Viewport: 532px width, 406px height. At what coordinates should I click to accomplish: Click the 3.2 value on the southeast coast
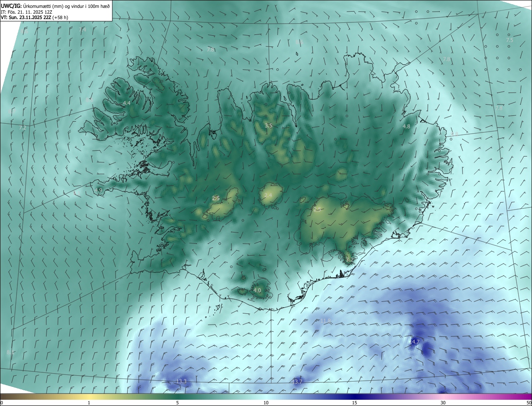coord(350,260)
